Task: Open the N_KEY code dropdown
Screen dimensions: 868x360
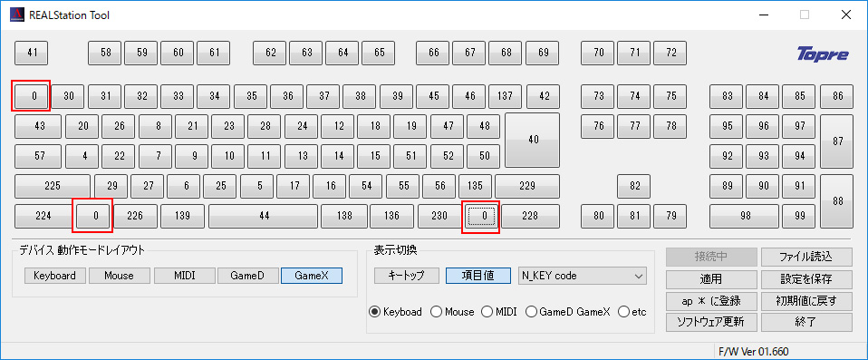Action: 582,276
